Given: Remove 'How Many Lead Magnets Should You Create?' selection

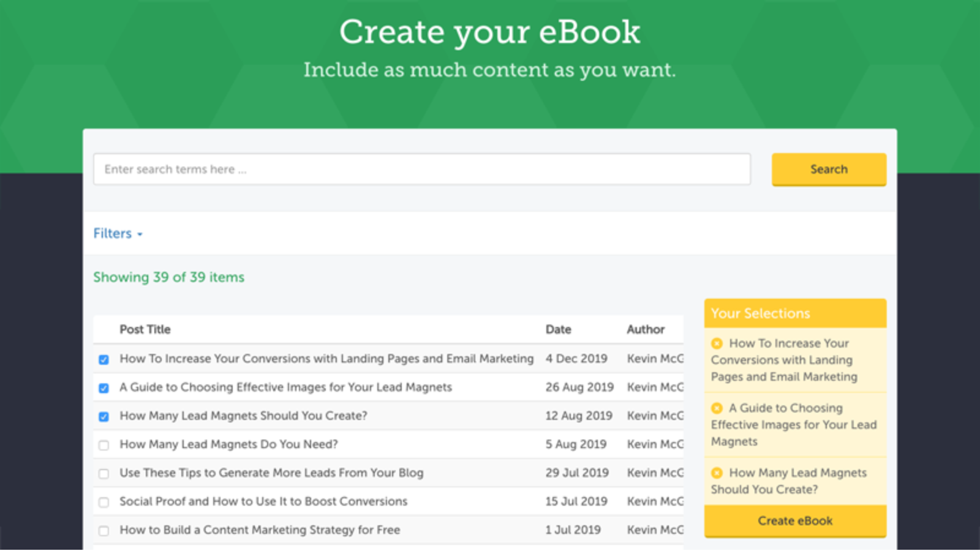Looking at the screenshot, I should click(x=718, y=473).
